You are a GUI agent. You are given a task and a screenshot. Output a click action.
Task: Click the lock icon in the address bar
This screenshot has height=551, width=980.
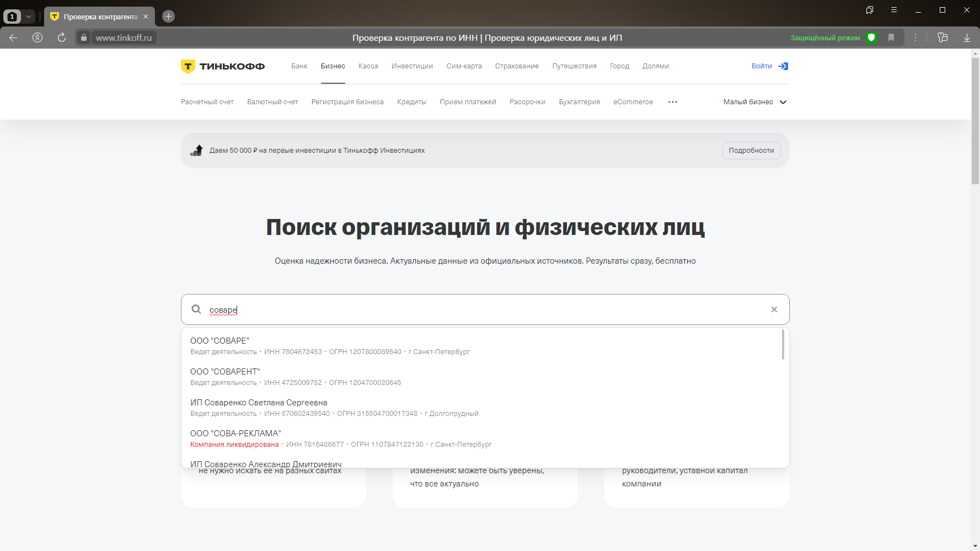click(84, 38)
